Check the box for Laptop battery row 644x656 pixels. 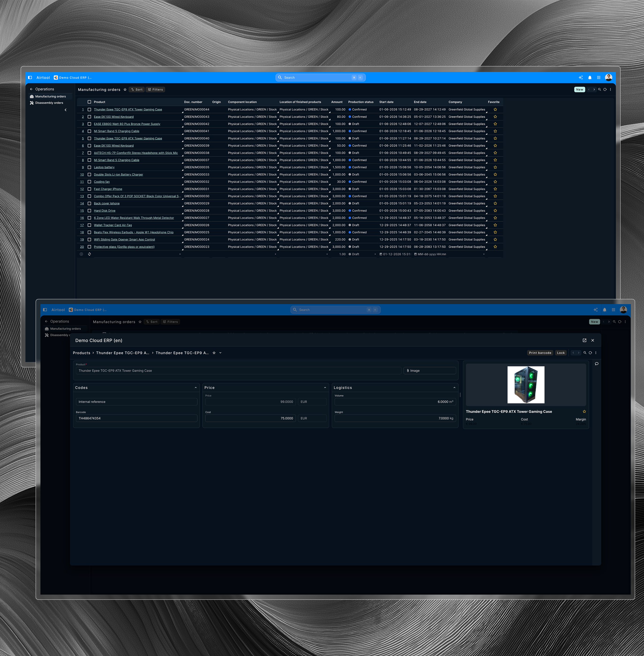89,167
